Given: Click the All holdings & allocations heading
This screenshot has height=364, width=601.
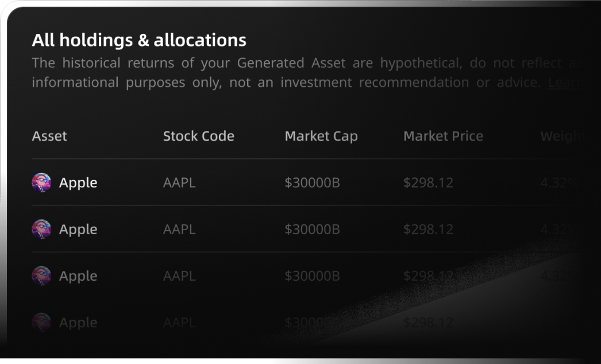Looking at the screenshot, I should click(x=139, y=40).
